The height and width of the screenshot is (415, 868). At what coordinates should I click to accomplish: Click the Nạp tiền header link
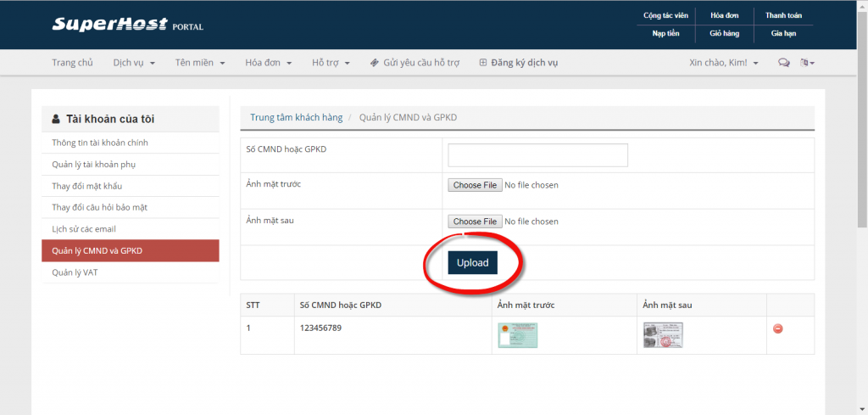pos(665,33)
